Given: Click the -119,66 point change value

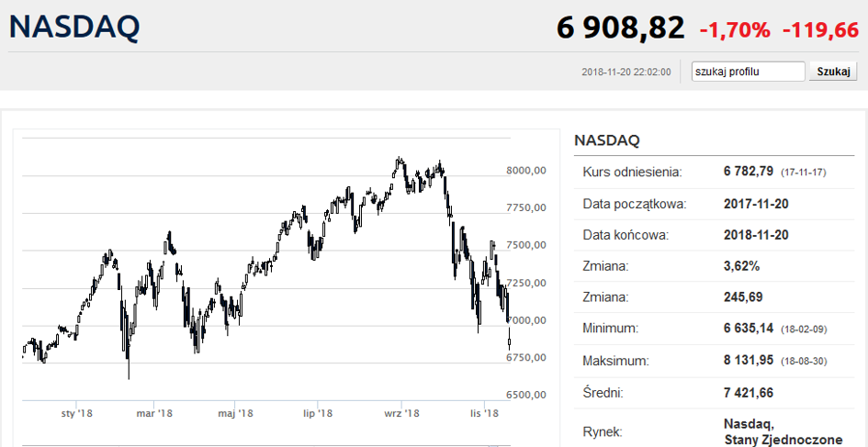Looking at the screenshot, I should point(820,30).
